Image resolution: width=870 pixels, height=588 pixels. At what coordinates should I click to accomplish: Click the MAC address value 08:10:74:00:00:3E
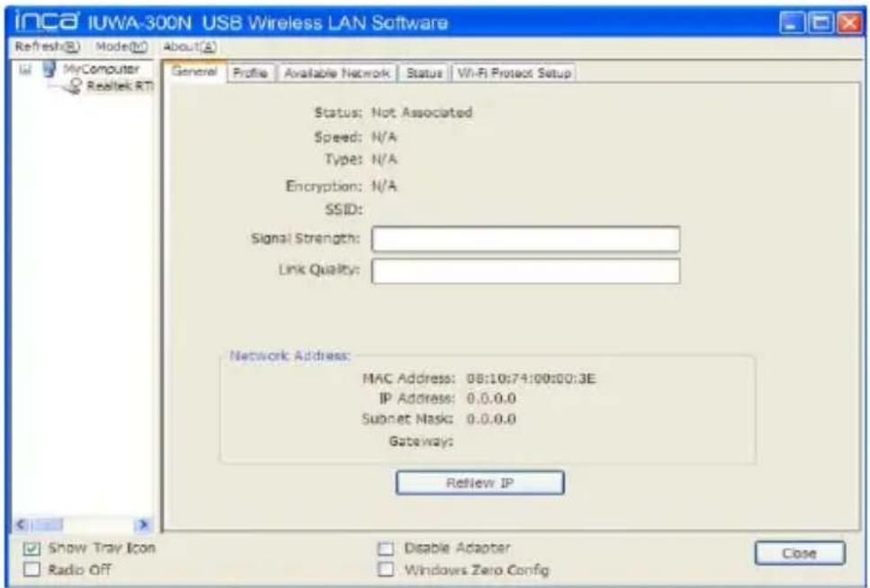[x=531, y=379]
